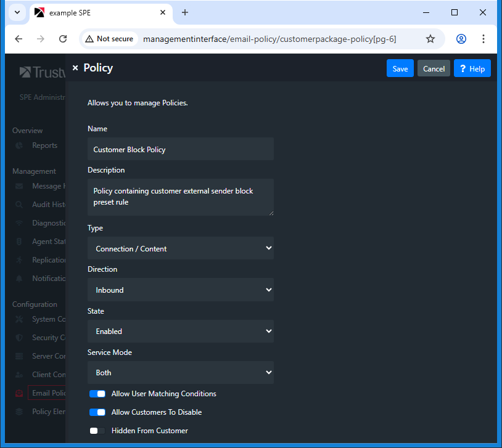Click the browser back arrow
The width and height of the screenshot is (502, 448).
tap(19, 39)
